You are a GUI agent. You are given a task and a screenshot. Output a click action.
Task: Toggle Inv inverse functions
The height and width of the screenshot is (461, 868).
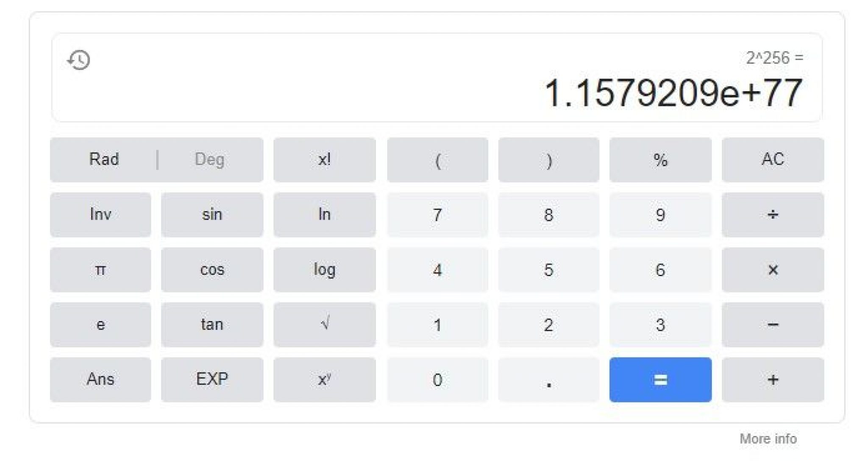(x=100, y=215)
